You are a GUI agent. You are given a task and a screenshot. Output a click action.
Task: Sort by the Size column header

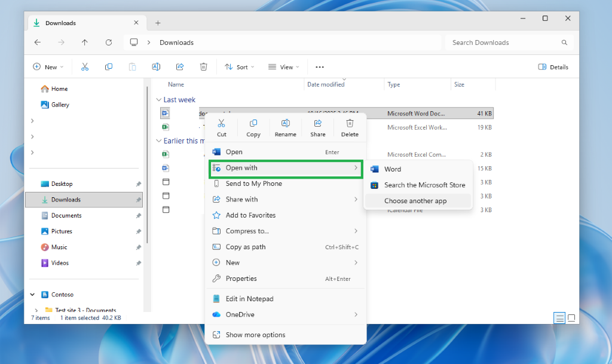[459, 84]
